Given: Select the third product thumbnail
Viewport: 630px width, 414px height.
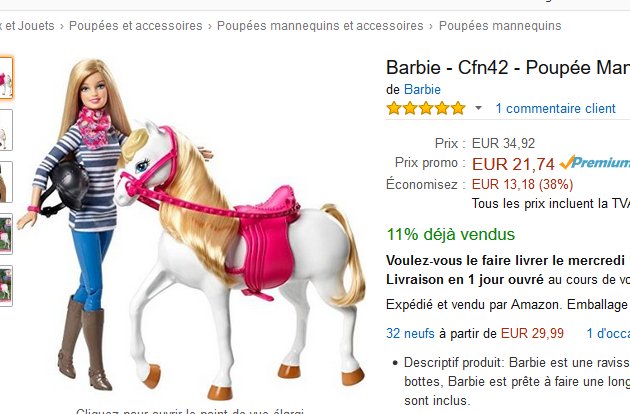Looking at the screenshot, I should point(6,182).
